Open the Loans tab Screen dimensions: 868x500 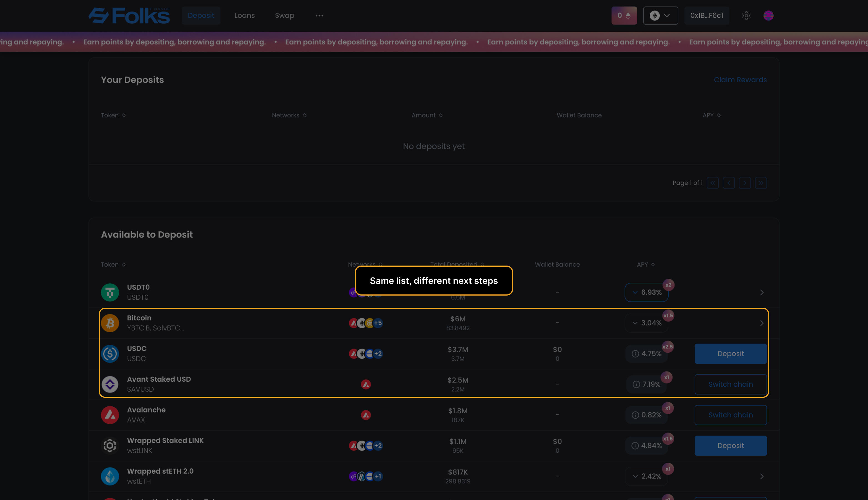pyautogui.click(x=244, y=16)
